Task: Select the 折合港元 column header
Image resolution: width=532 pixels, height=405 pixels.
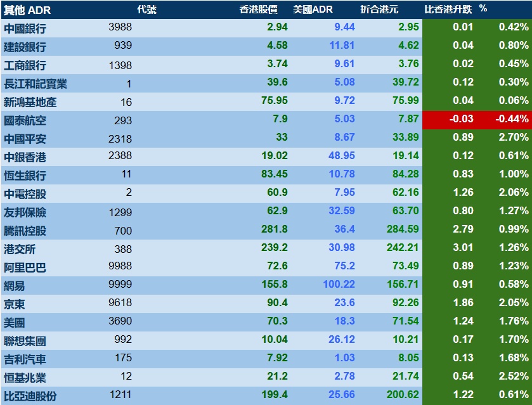Action: (379, 10)
